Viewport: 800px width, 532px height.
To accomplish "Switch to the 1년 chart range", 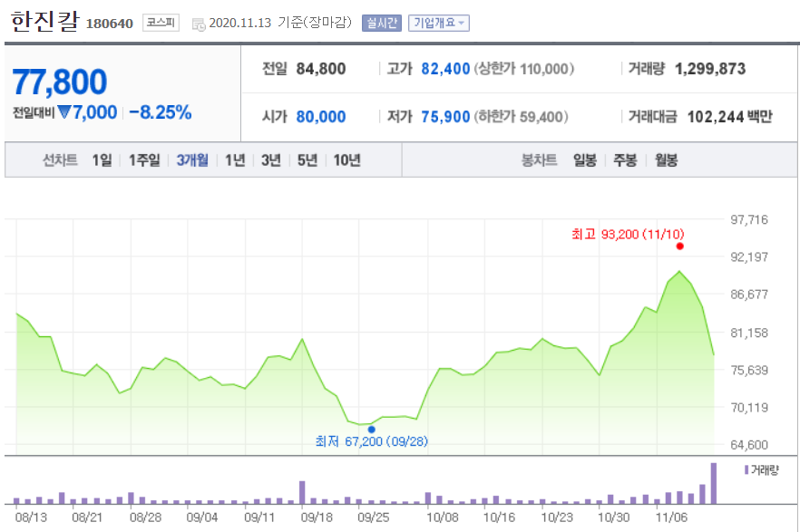I will point(235,160).
